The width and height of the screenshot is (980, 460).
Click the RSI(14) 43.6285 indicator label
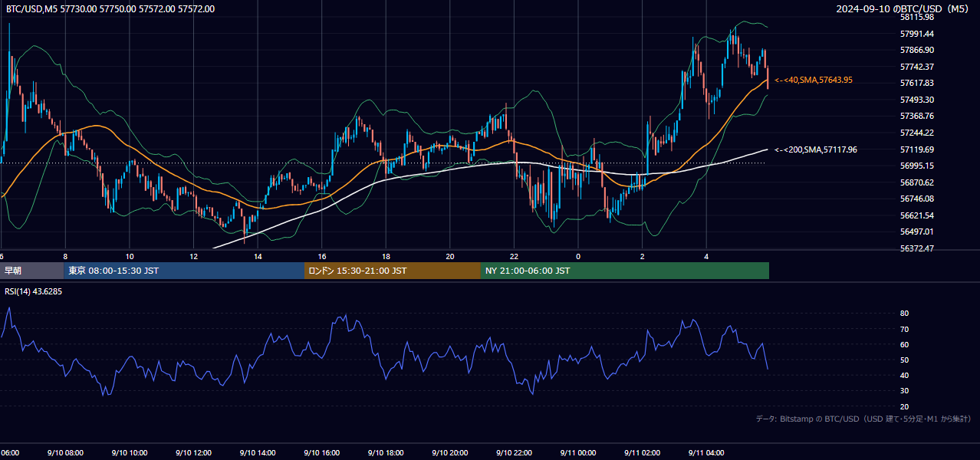(x=33, y=291)
